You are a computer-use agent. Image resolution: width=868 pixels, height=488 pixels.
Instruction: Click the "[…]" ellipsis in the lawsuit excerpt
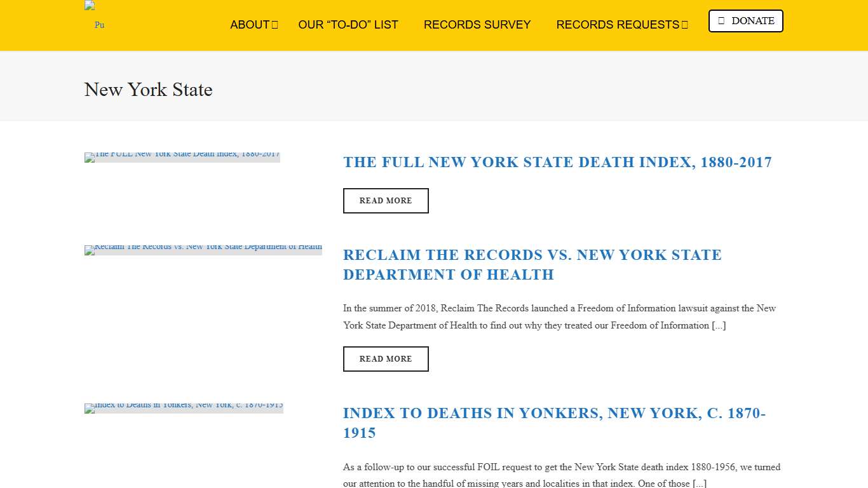point(719,325)
